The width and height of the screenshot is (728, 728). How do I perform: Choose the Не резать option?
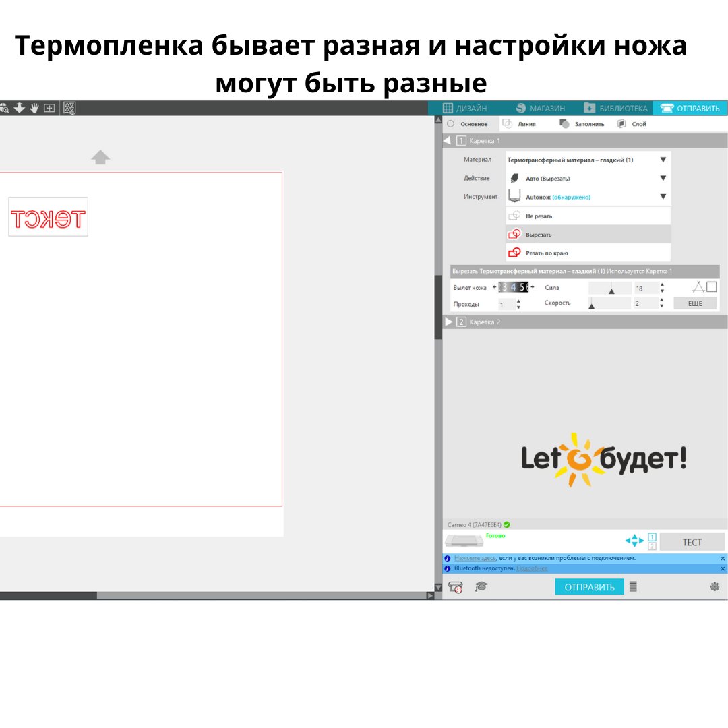click(x=588, y=216)
